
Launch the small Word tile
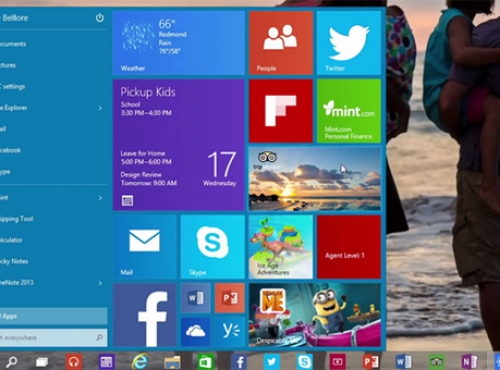click(196, 298)
